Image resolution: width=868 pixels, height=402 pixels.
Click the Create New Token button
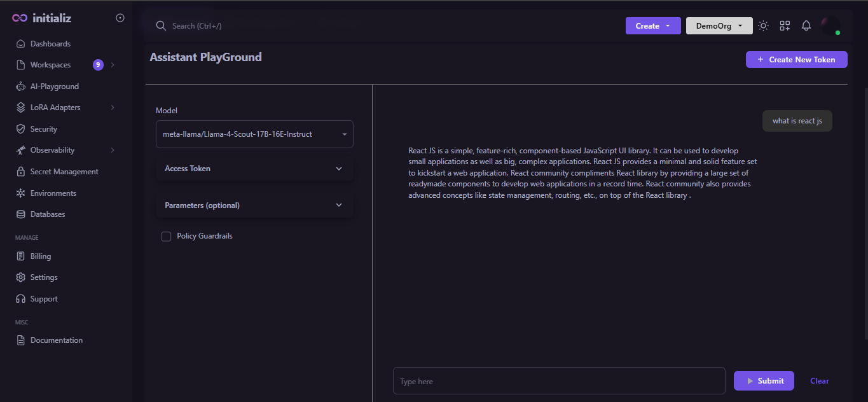(796, 59)
